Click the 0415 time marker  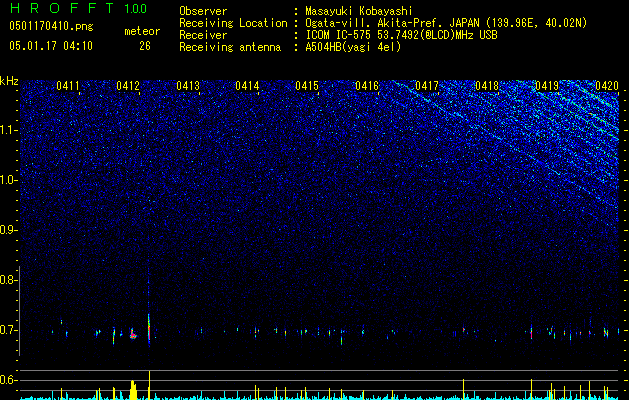pyautogui.click(x=307, y=86)
